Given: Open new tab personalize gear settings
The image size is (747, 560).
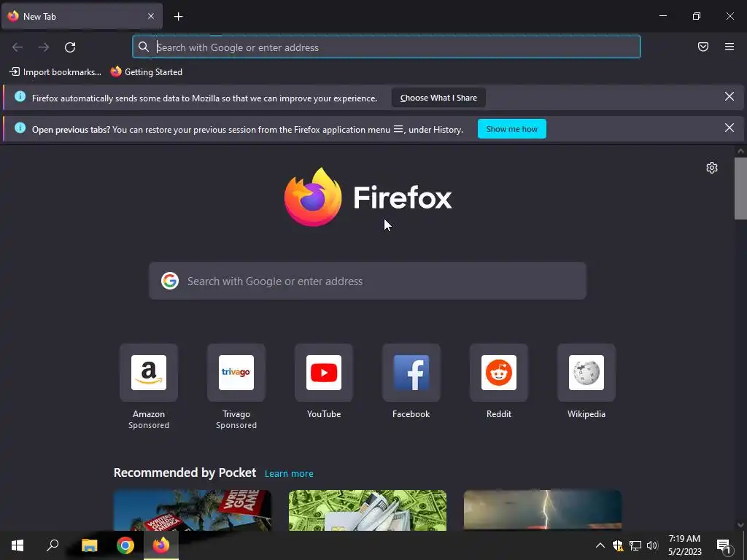Looking at the screenshot, I should (712, 168).
